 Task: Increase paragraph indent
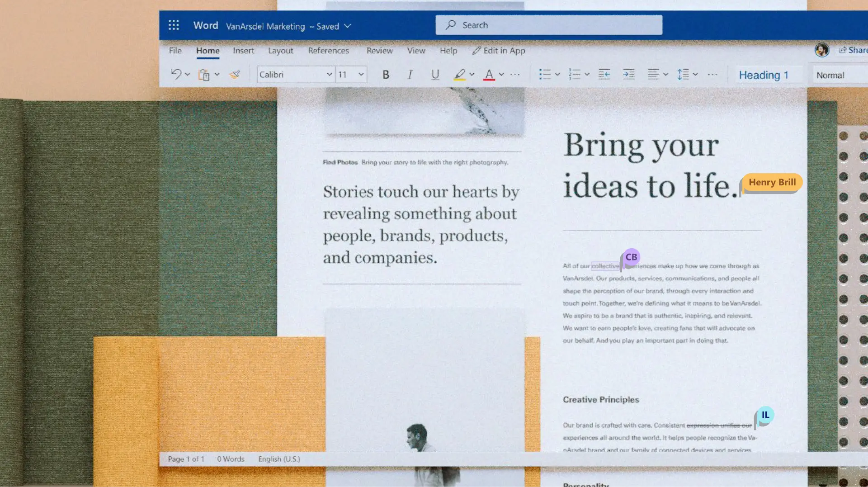628,74
